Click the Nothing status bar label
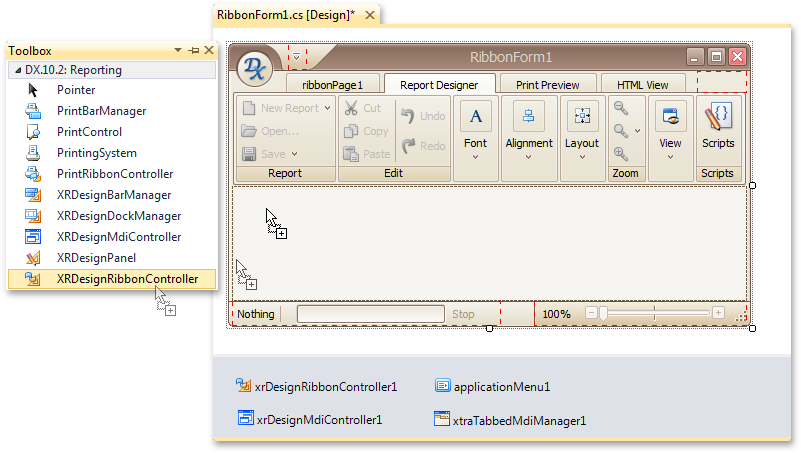This screenshot has height=453, width=801. 256,314
